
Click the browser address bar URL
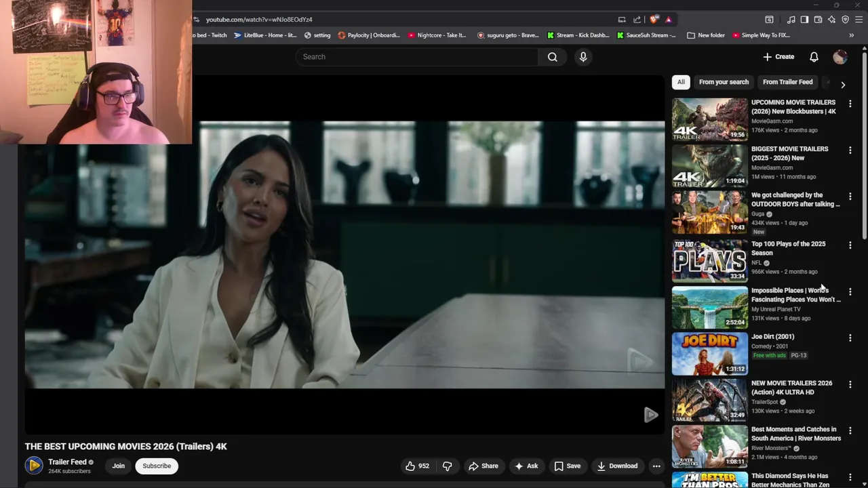tap(259, 20)
